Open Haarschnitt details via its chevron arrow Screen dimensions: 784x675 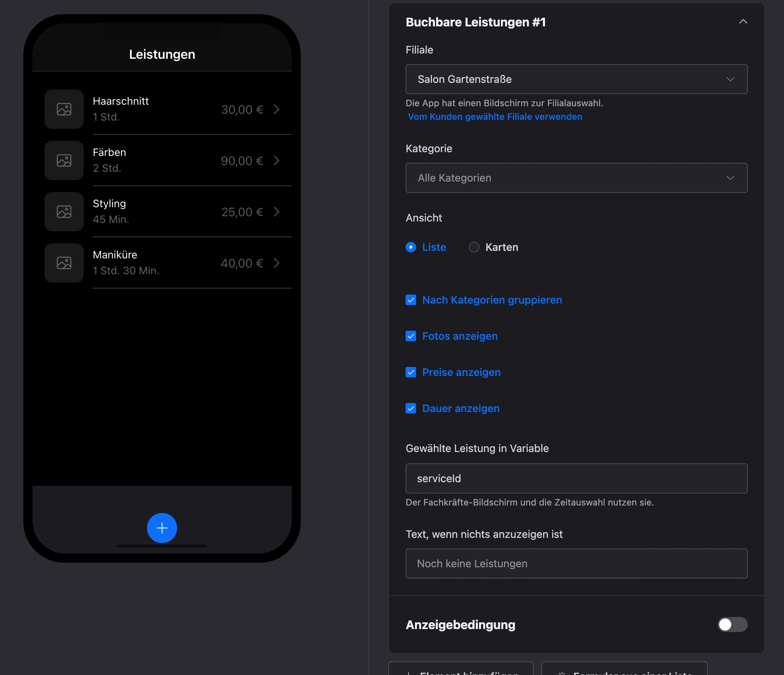tap(277, 109)
